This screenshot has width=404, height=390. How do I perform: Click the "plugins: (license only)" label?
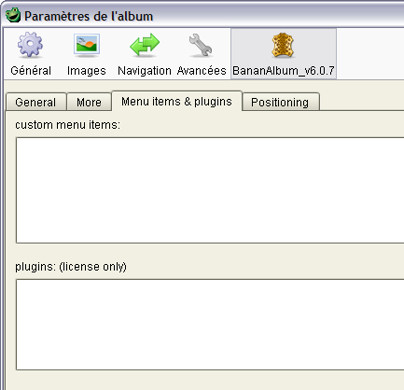pos(71,267)
